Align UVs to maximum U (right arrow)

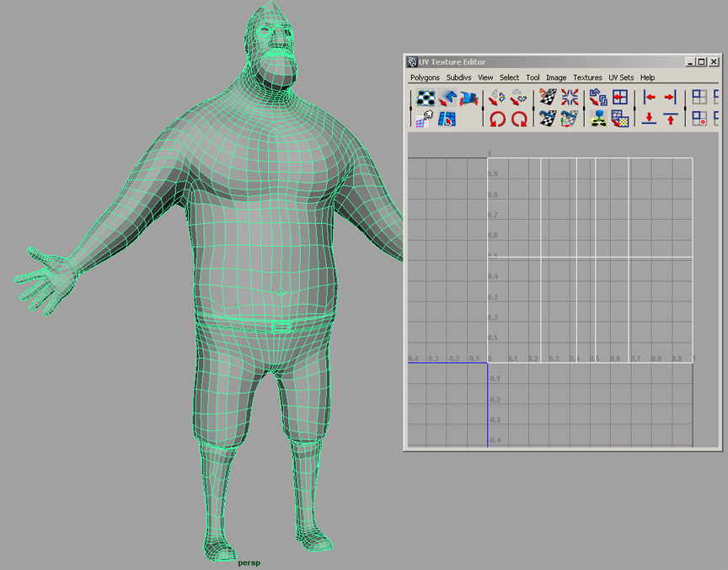[x=670, y=98]
